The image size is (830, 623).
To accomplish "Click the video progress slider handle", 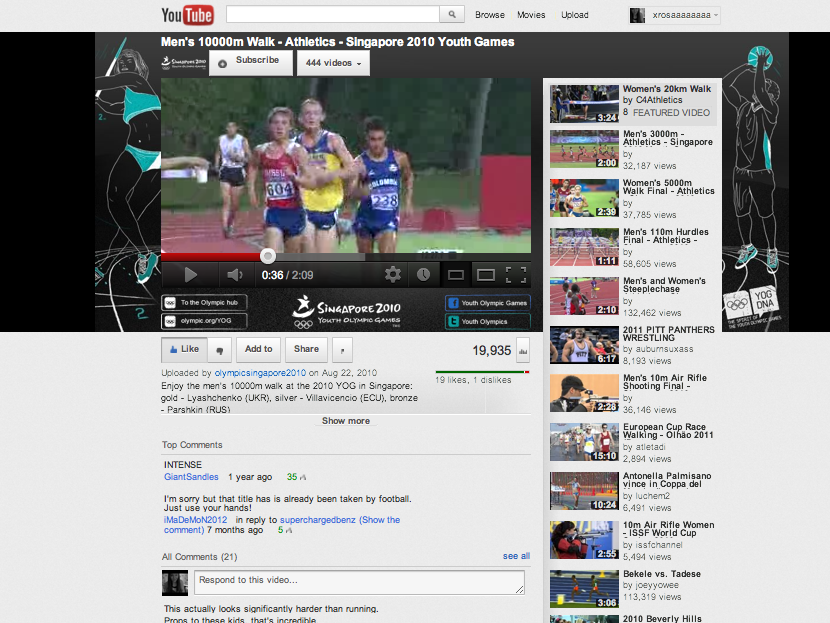I will (x=268, y=256).
